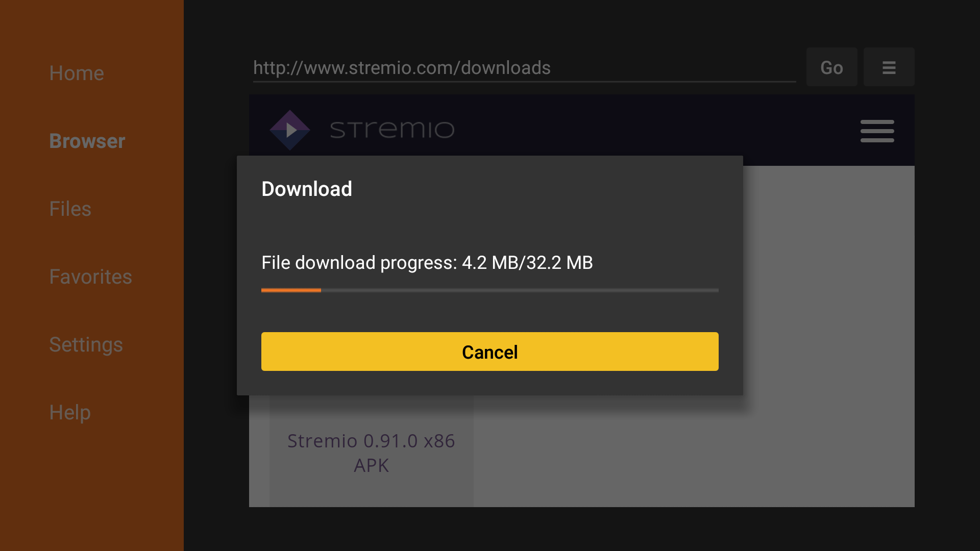Open Home in the sidebar
This screenshot has height=551, width=980.
77,73
